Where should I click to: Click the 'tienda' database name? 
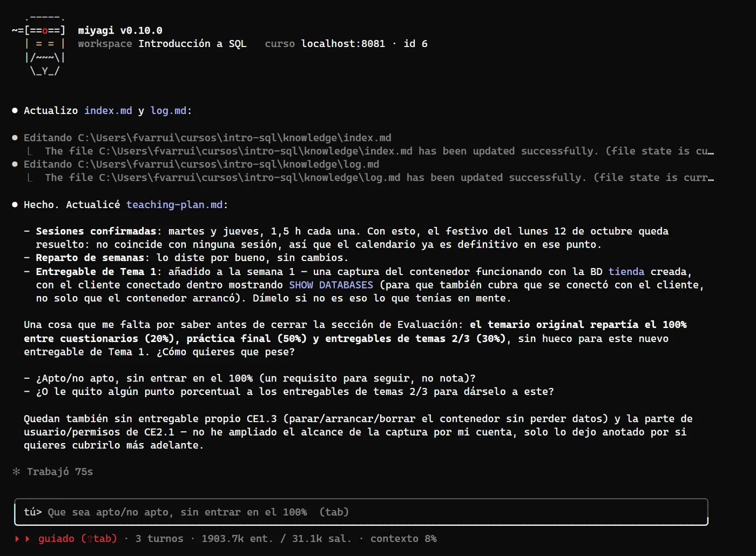[x=626, y=272]
